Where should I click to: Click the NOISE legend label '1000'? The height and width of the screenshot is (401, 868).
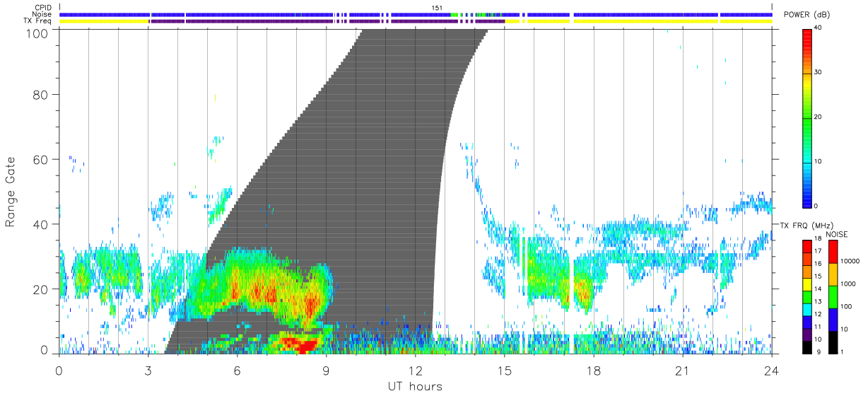click(849, 284)
